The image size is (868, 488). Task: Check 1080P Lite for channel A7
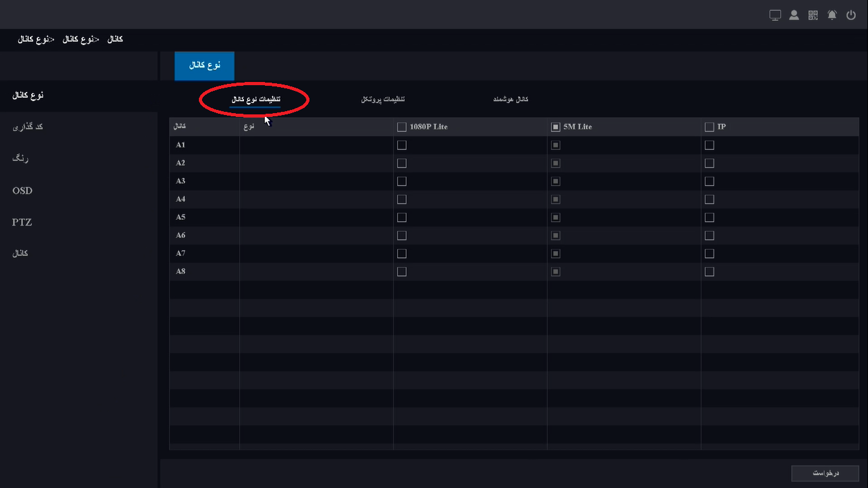tap(402, 254)
